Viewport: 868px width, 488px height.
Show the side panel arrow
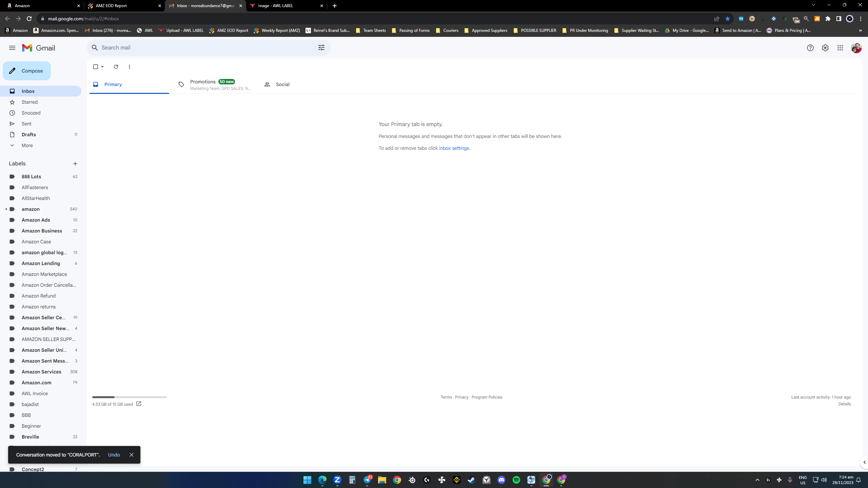864,462
